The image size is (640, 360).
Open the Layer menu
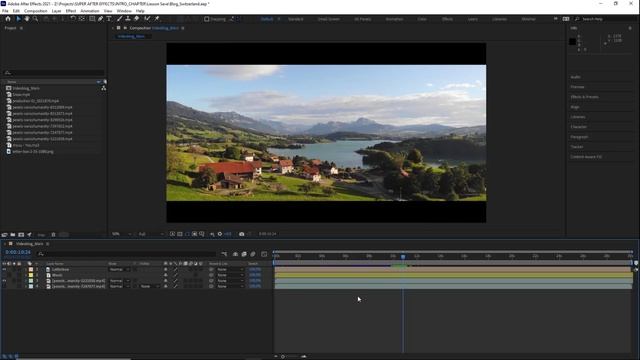point(57,11)
